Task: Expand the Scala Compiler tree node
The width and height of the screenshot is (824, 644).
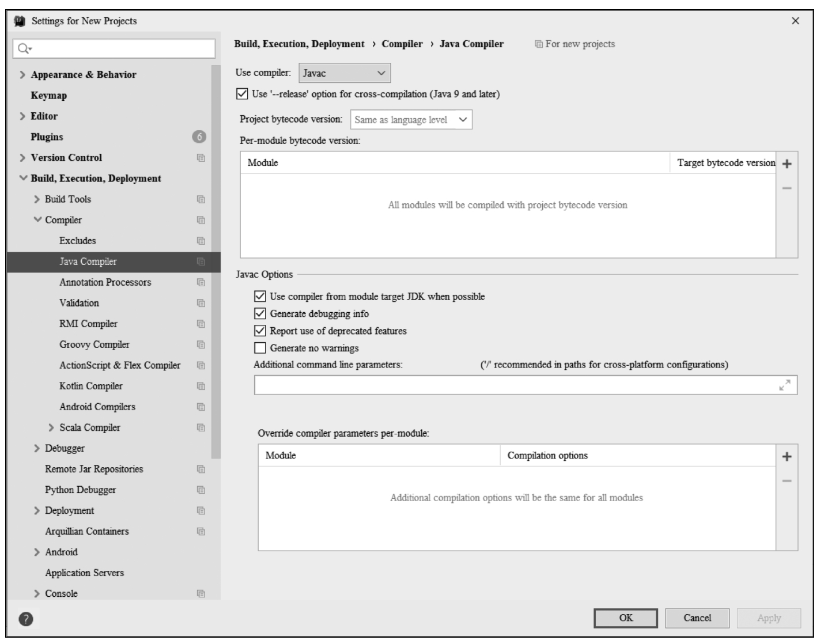Action: tap(52, 428)
